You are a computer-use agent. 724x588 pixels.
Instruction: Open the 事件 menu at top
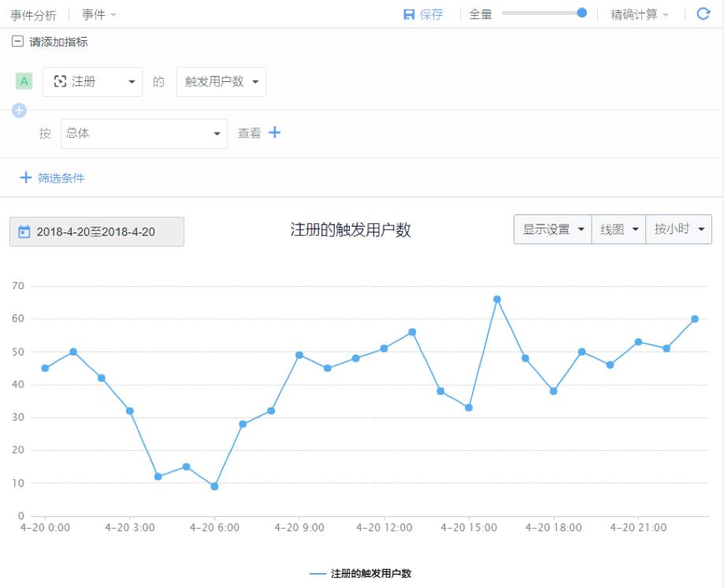99,15
